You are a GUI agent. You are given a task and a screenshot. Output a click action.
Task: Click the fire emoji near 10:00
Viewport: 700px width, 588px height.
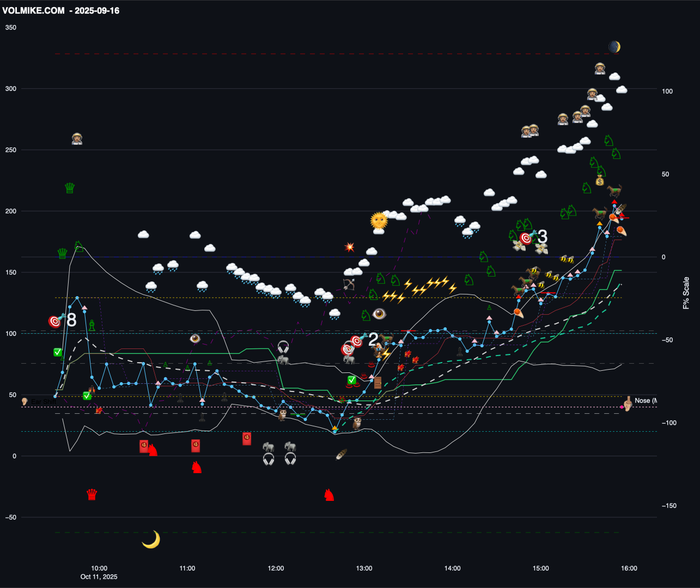click(99, 410)
